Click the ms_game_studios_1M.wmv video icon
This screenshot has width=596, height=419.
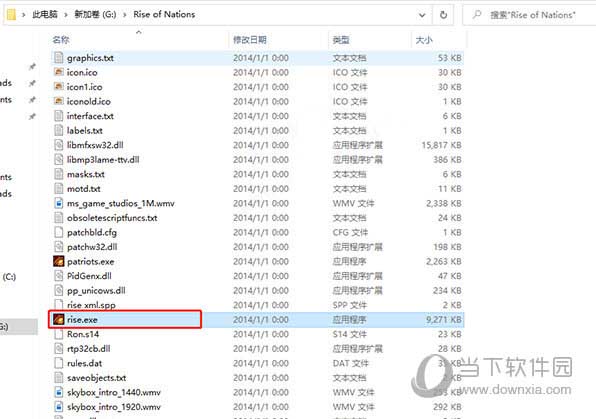point(59,203)
